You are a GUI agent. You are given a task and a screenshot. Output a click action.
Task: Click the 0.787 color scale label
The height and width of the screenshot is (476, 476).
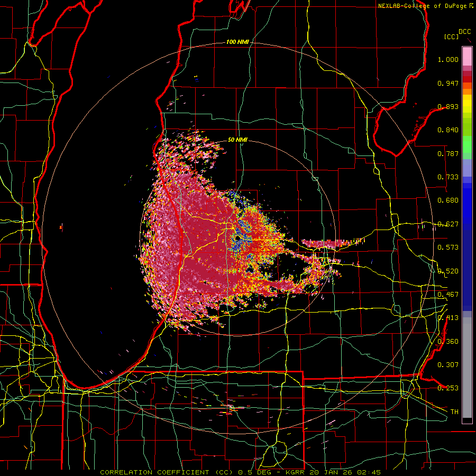pos(448,153)
